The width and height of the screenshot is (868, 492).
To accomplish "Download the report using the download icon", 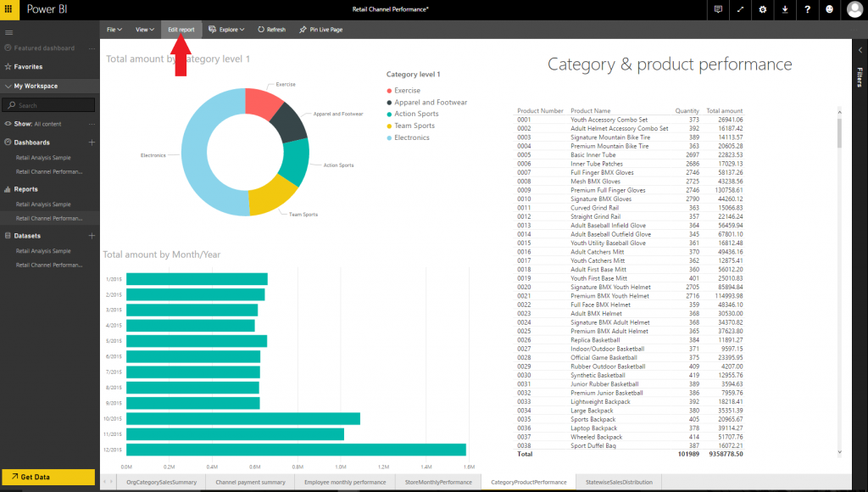I will point(787,10).
